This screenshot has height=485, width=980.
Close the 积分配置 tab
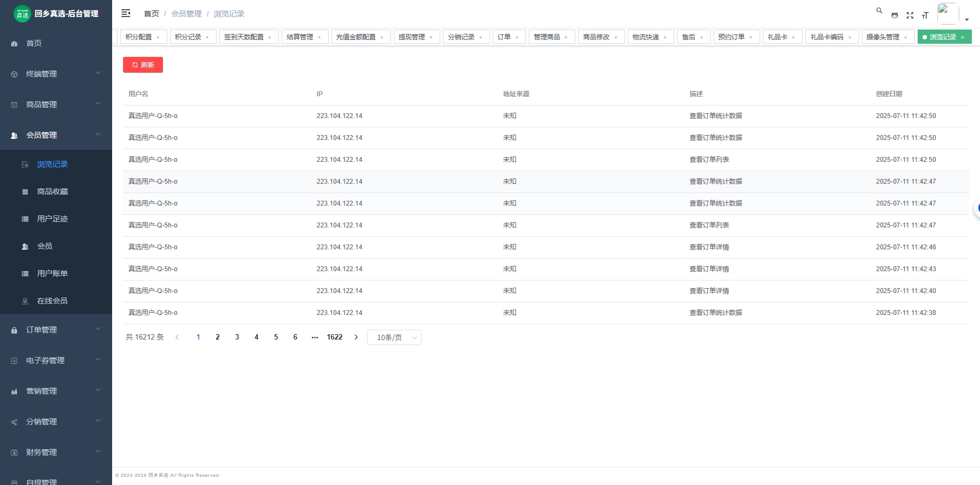(x=158, y=37)
